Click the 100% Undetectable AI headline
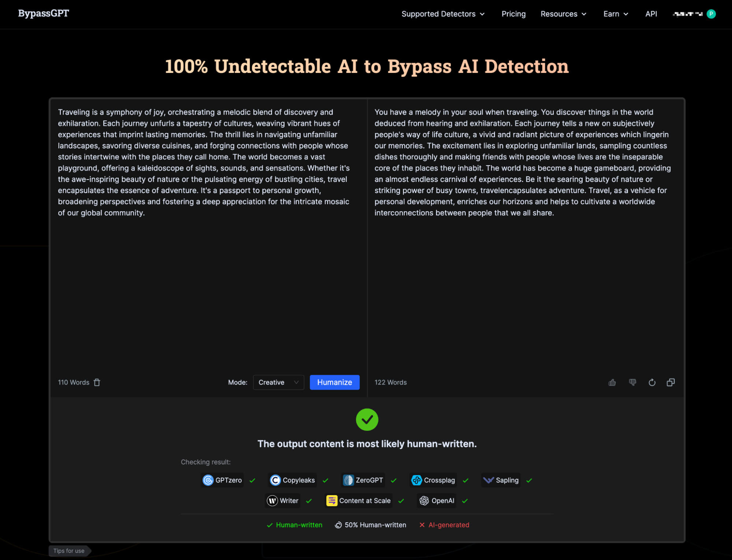732x560 pixels. [x=367, y=67]
